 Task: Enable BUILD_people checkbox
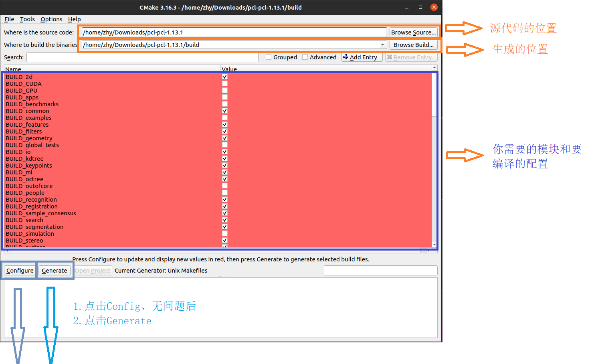(x=225, y=193)
